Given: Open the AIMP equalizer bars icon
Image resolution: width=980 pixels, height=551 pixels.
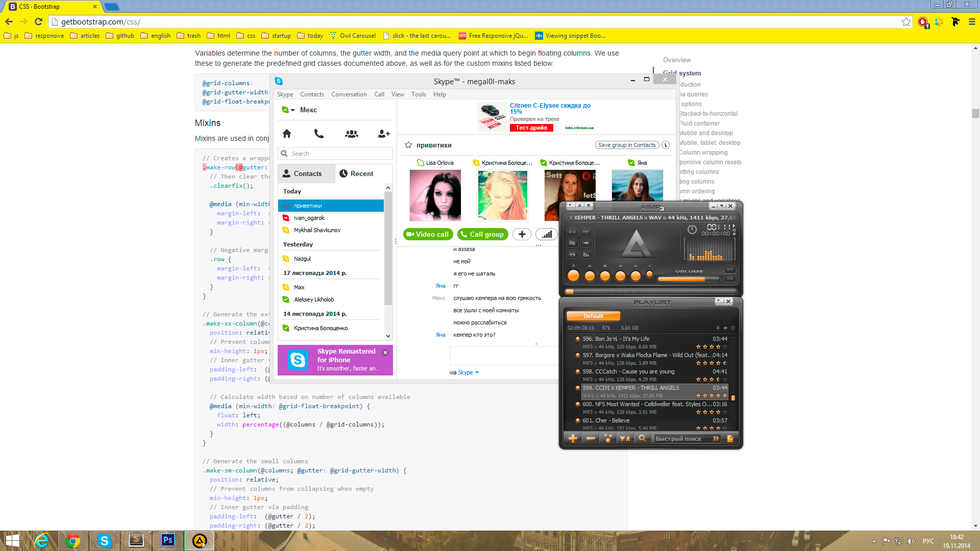Looking at the screenshot, I should (x=586, y=254).
